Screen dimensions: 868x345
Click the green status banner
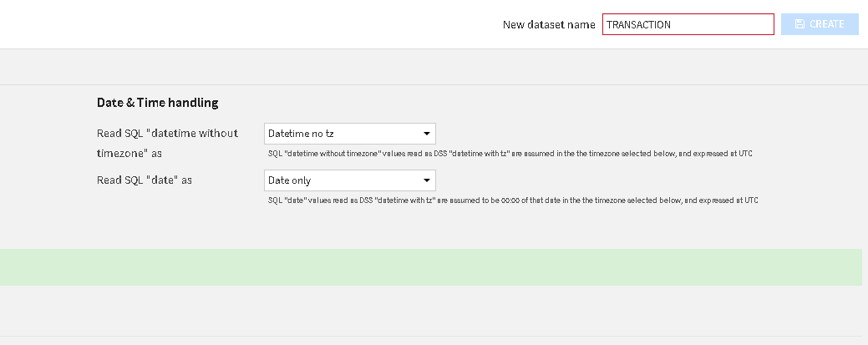pos(430,267)
